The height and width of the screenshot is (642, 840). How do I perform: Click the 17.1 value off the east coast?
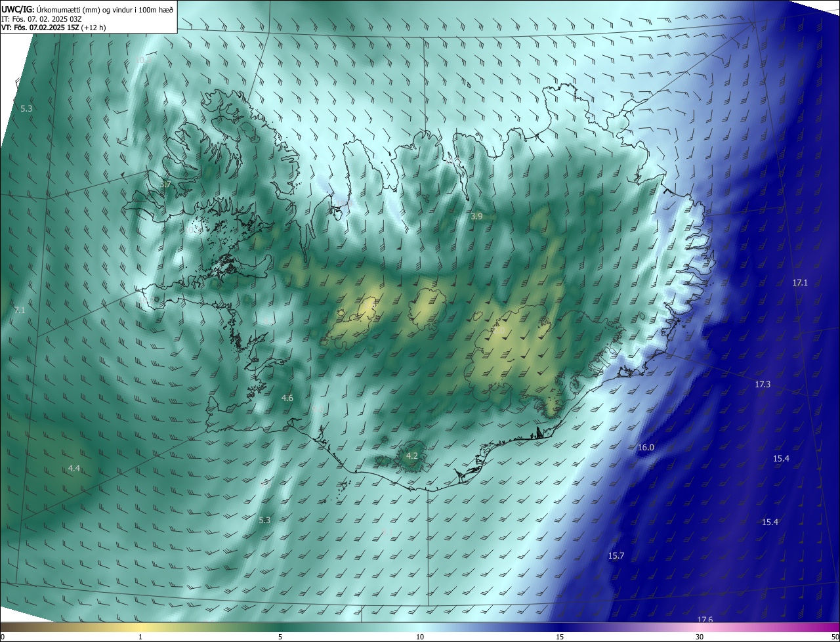(x=800, y=282)
